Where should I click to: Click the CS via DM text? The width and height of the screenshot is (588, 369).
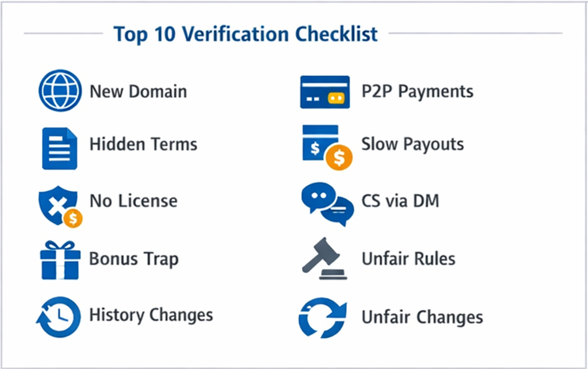pyautogui.click(x=401, y=201)
